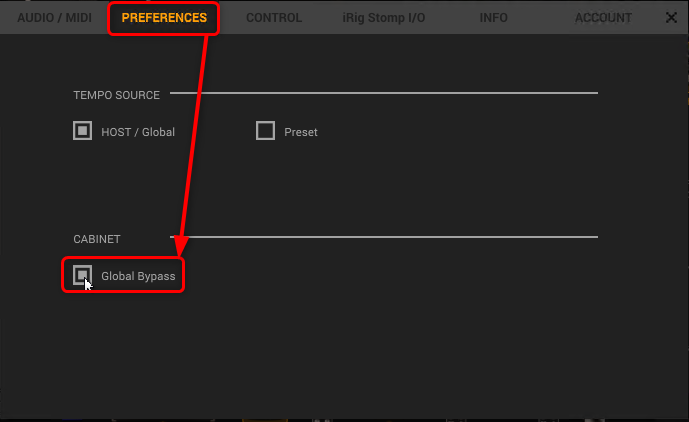Select the PREFERENCES tab

(164, 18)
